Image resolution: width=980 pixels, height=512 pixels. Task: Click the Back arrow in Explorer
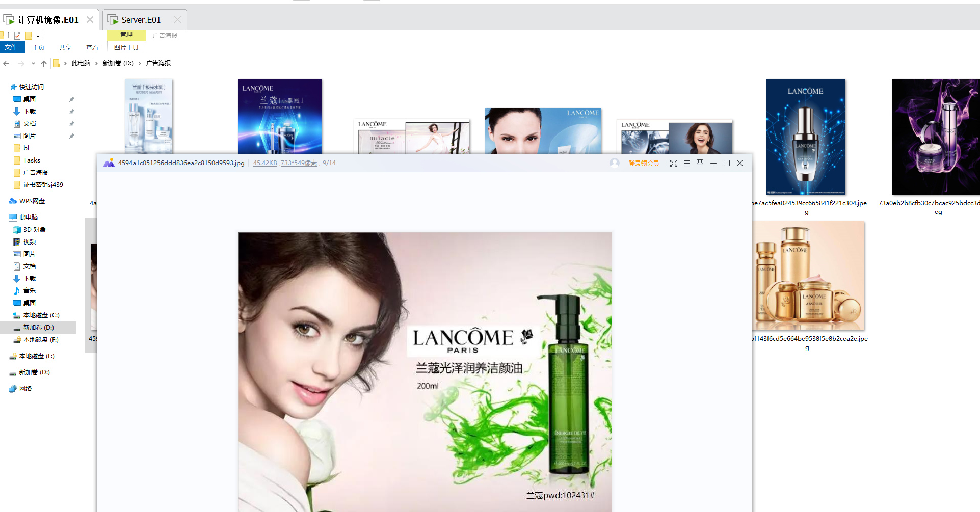[x=7, y=63]
